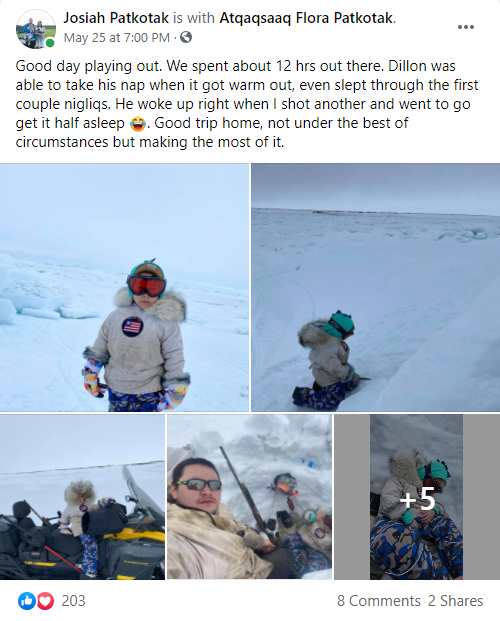Open Josiah Patkotak's profile link

pos(116,18)
